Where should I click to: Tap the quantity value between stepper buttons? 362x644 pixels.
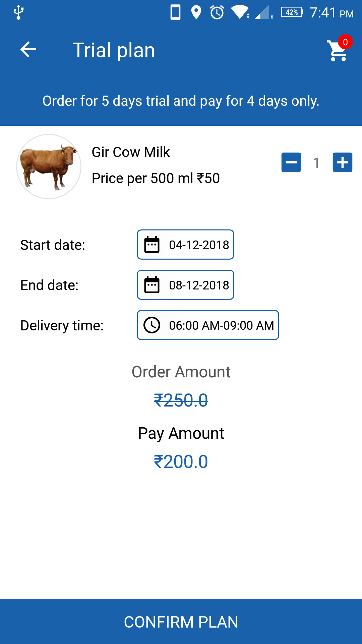[x=316, y=163]
